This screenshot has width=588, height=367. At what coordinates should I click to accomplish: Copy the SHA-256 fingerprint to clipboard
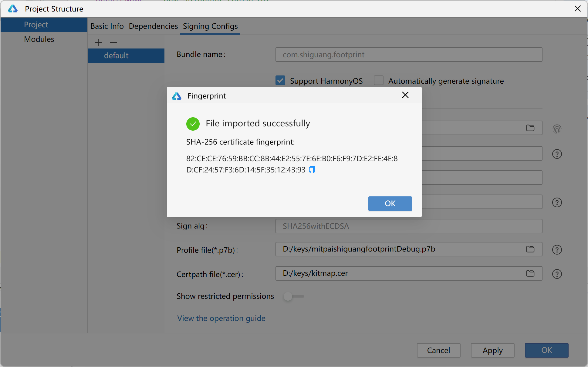point(312,170)
